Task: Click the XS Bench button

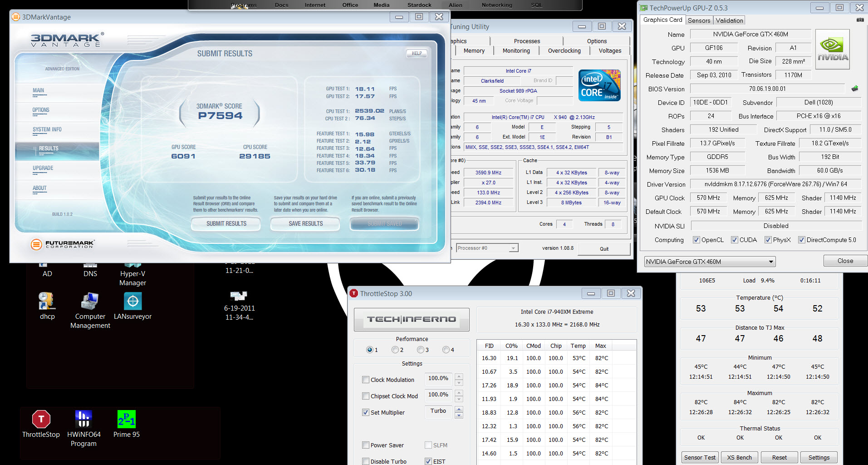Action: click(x=739, y=458)
